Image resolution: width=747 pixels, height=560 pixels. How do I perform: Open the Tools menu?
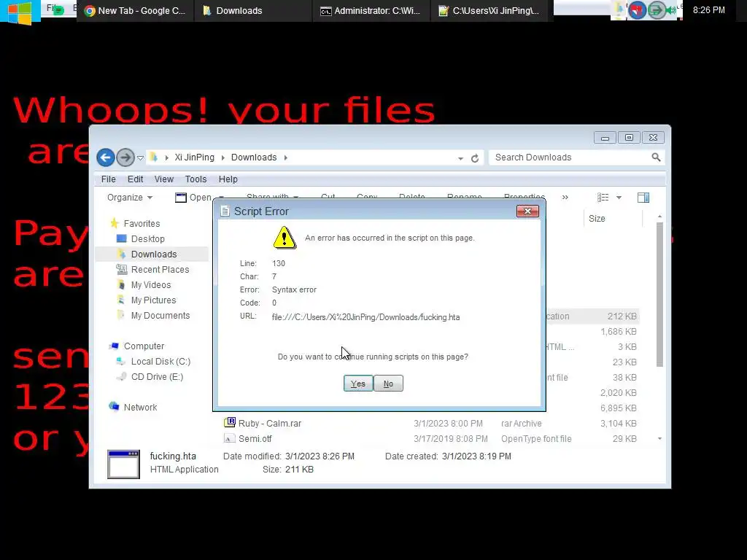click(196, 179)
